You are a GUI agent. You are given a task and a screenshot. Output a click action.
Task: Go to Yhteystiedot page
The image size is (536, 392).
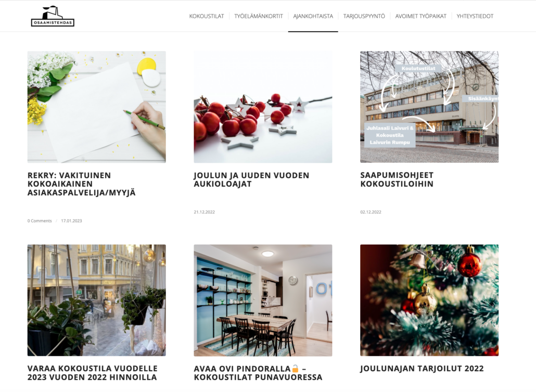(475, 16)
